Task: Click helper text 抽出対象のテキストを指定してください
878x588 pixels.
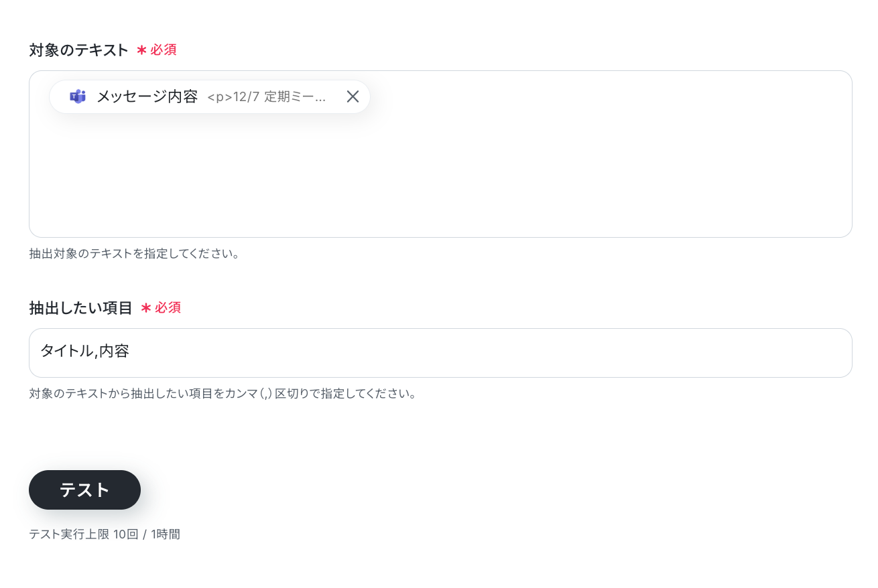Action: pyautogui.click(x=135, y=254)
